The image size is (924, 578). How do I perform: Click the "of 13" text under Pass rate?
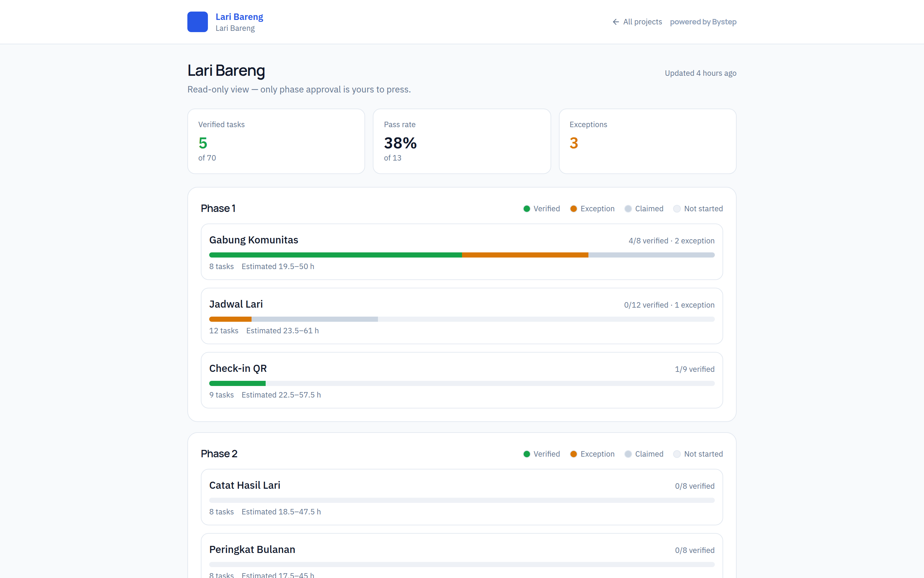[392, 158]
